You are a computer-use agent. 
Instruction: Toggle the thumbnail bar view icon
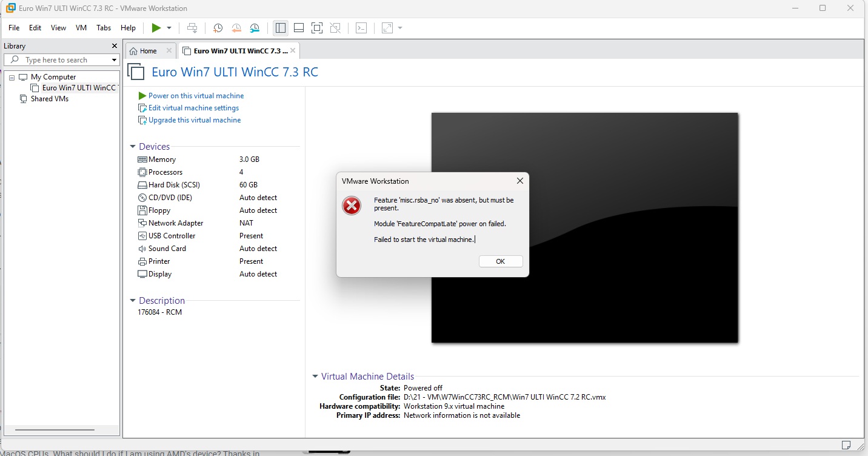pos(298,28)
